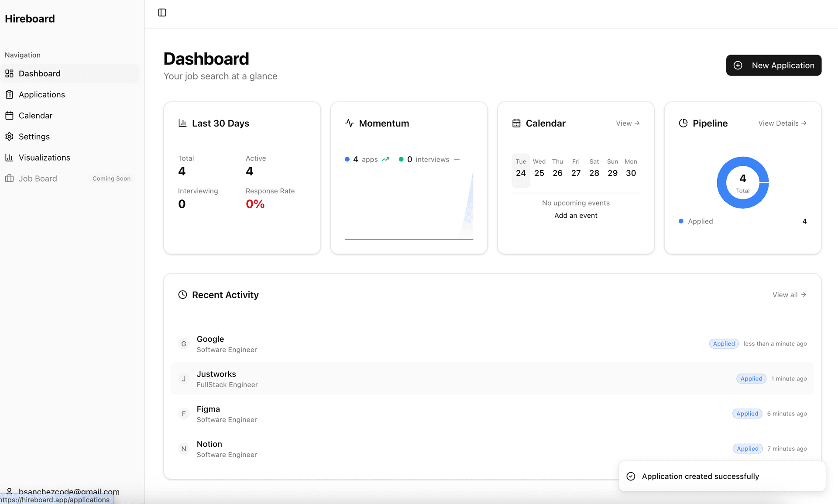Screen dimensions: 838x504
Task: Open Settings via the gear icon
Action: [10, 136]
